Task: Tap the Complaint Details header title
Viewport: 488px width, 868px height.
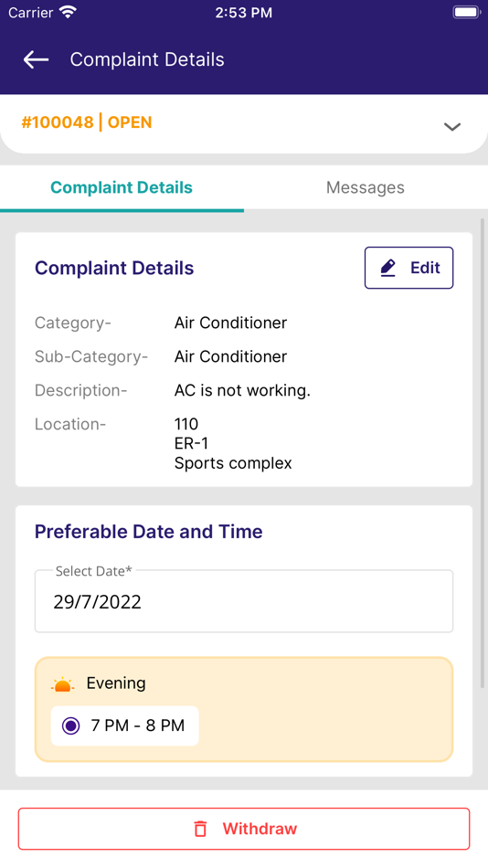Action: coord(147,59)
